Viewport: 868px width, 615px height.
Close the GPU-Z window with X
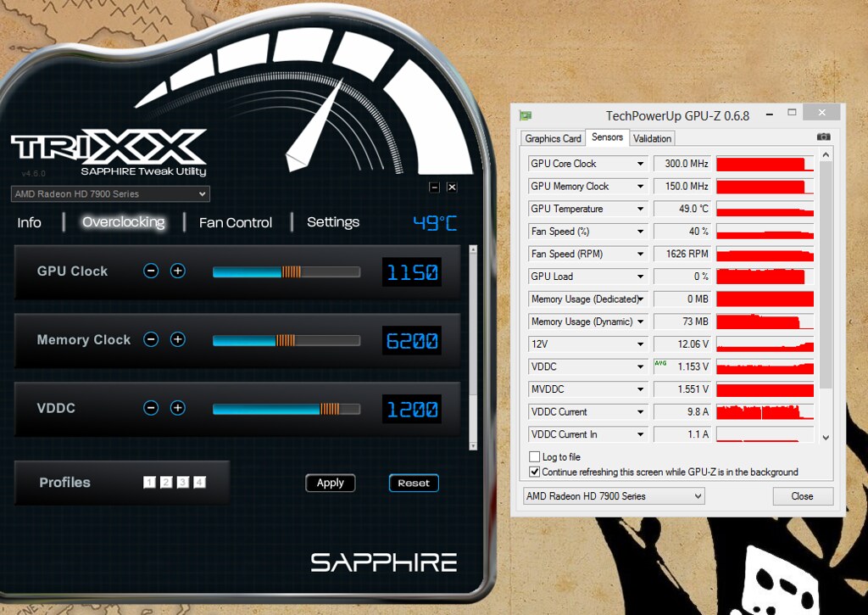click(821, 113)
